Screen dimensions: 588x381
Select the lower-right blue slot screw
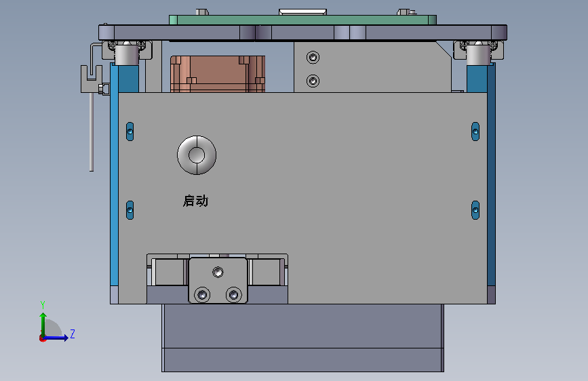point(475,210)
